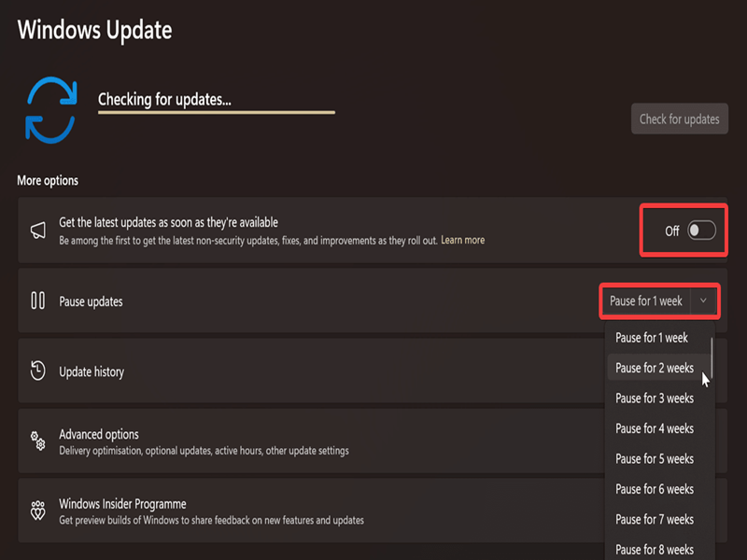
Task: Click the Checking for updates progress bar
Action: click(x=217, y=112)
